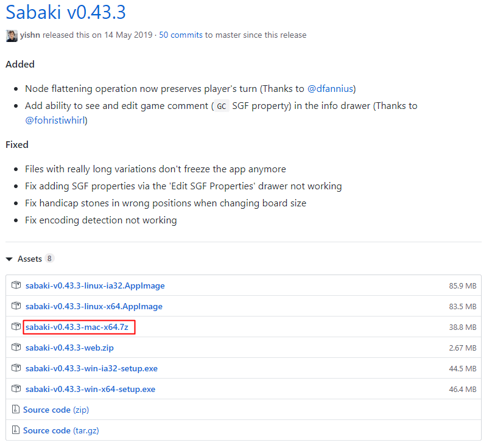This screenshot has width=492, height=448.
Task: Click package icon beside linux-x64 AppImage
Action: 16,306
